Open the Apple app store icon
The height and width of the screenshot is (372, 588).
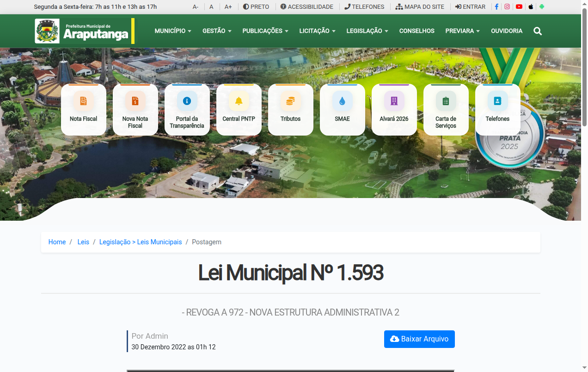pos(531,7)
